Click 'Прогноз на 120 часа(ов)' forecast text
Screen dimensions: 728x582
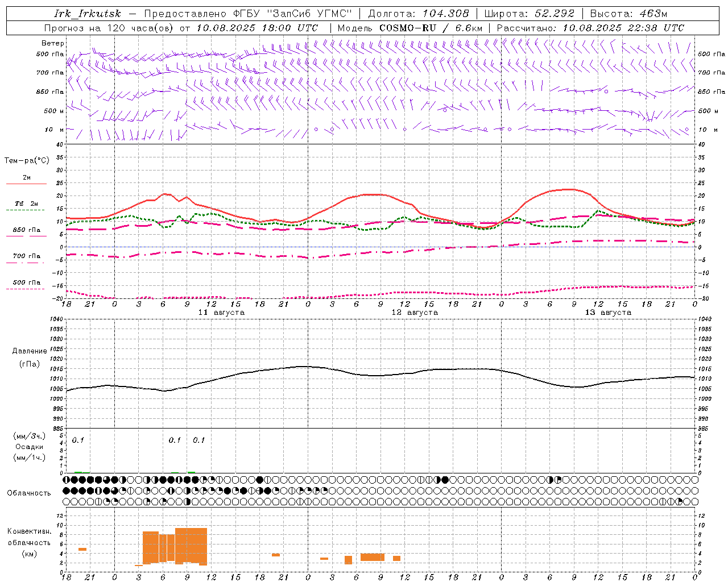[x=109, y=28]
